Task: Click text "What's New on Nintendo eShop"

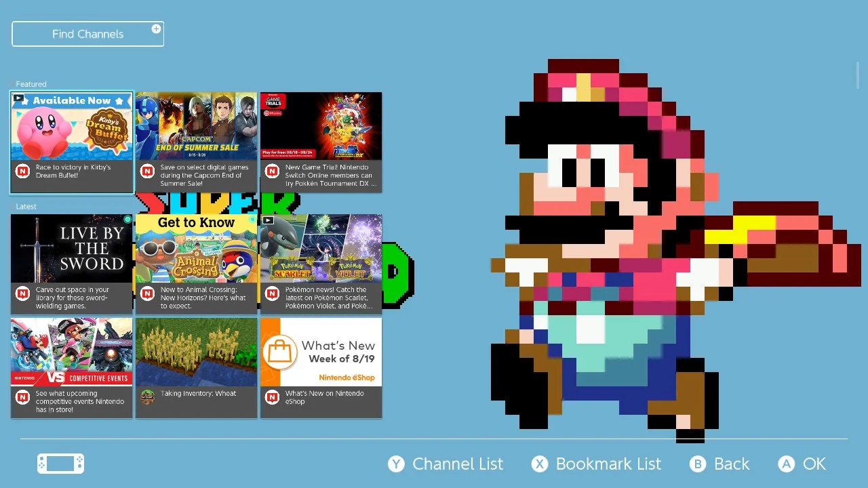Action: pyautogui.click(x=324, y=397)
